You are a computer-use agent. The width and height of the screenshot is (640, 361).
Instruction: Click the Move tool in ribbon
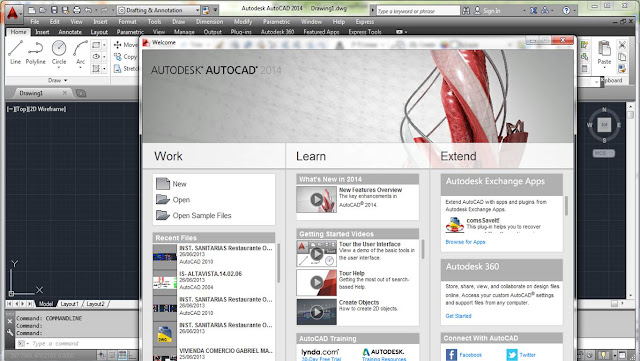point(126,45)
